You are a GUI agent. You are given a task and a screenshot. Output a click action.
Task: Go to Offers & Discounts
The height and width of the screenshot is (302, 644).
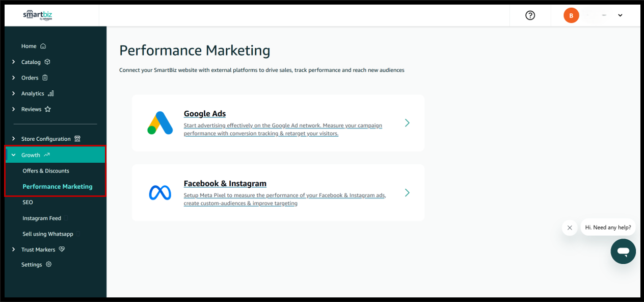point(46,171)
